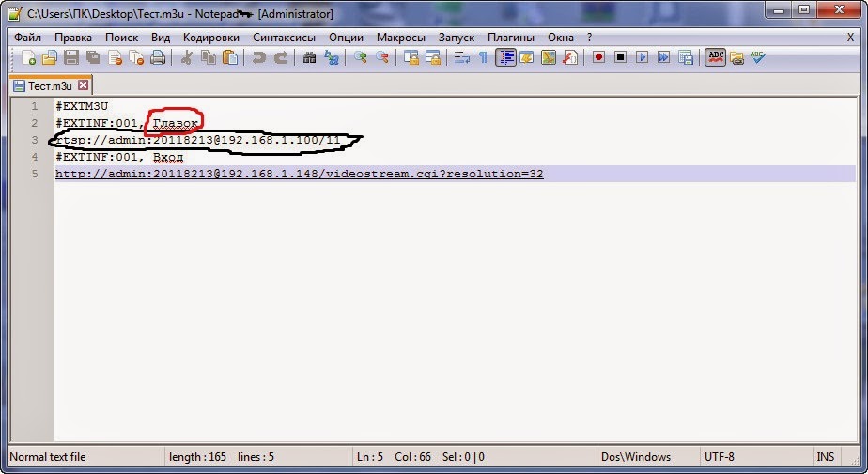Toggle indent guide toolbar icon
The height and width of the screenshot is (474, 868).
pos(505,57)
